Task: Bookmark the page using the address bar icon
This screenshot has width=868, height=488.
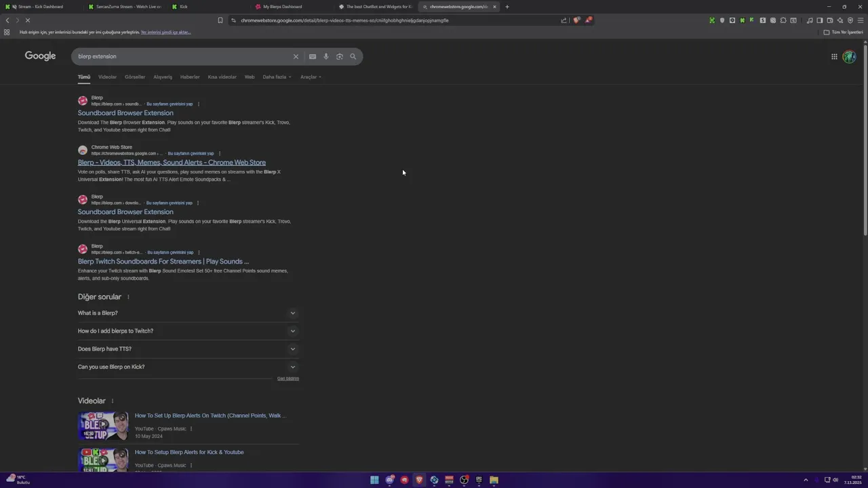Action: pyautogui.click(x=220, y=20)
